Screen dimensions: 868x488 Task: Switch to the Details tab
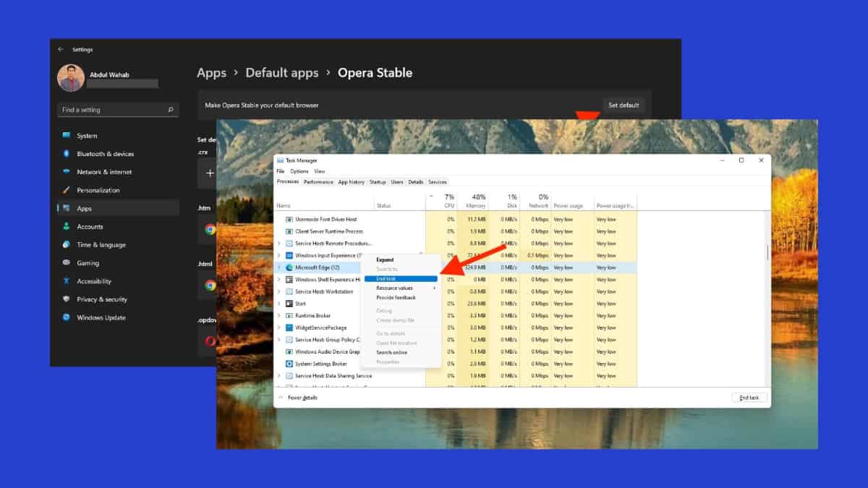(x=416, y=182)
